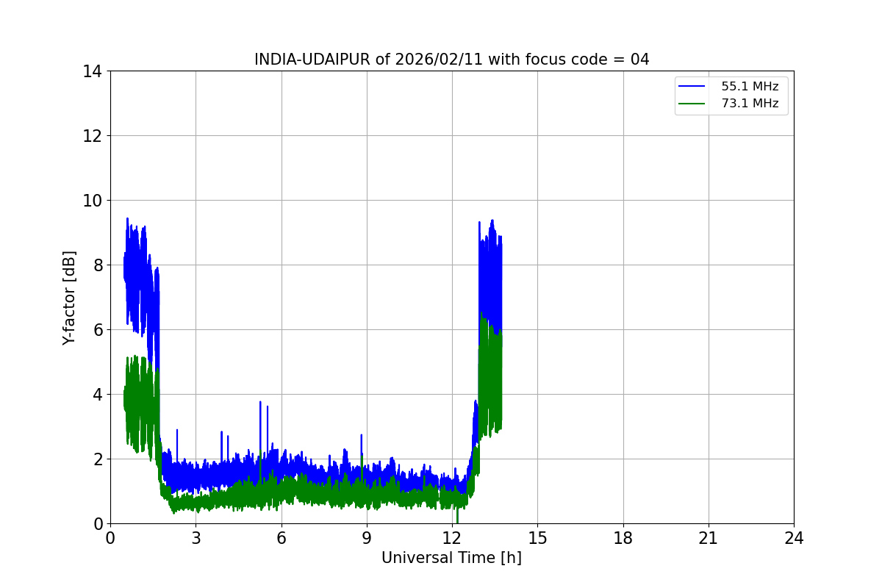
Task: Click the y-axis tick label 6
Action: tap(96, 330)
